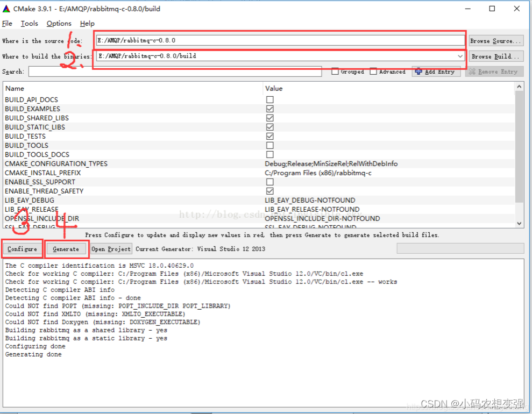532x414 pixels.
Task: Click the Configure button
Action: 22,249
